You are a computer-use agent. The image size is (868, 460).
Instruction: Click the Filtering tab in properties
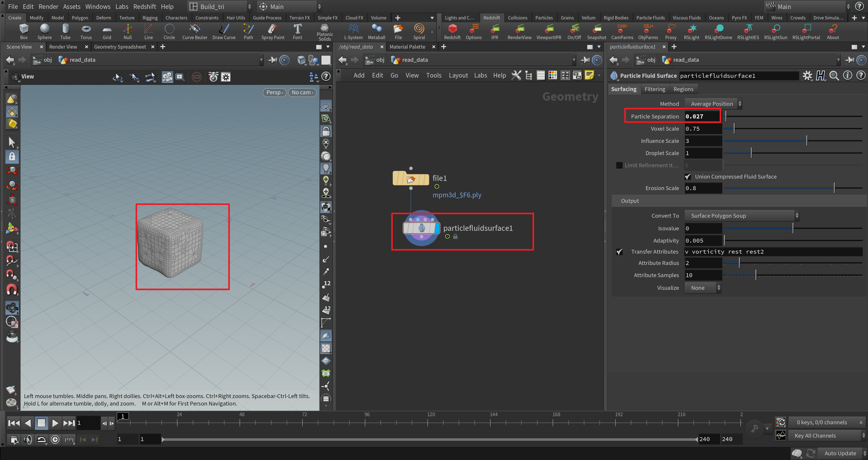[x=654, y=89]
